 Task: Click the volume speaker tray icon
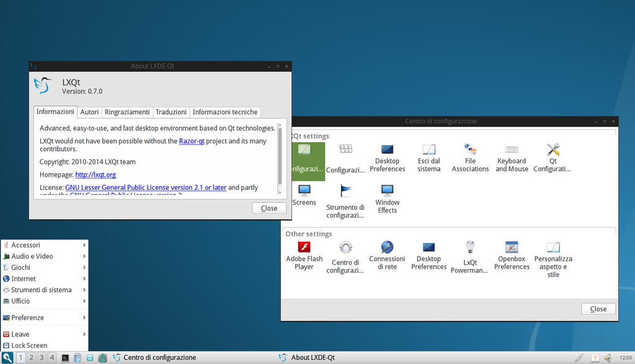point(608,358)
